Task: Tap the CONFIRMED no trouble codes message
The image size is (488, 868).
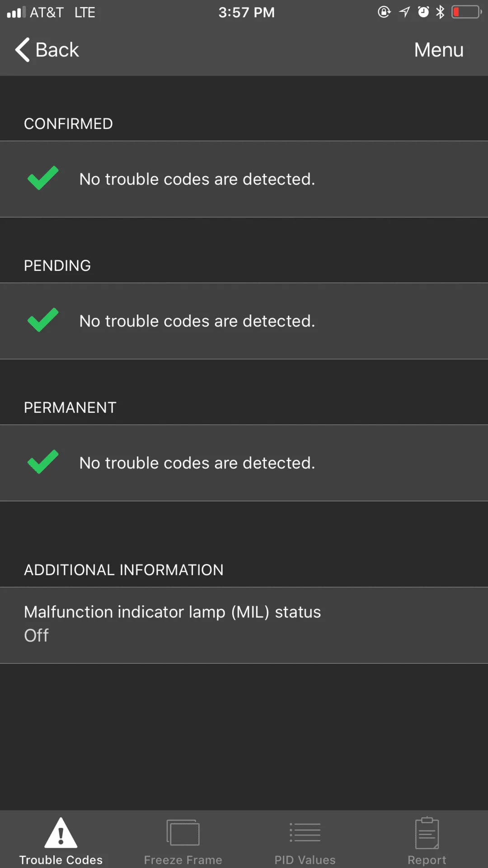Action: pos(197,179)
